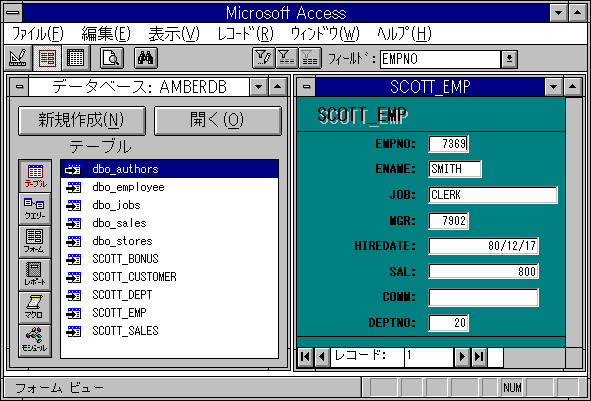Open the レコード(R) menu
Screen dimensions: 591x401
pos(245,35)
